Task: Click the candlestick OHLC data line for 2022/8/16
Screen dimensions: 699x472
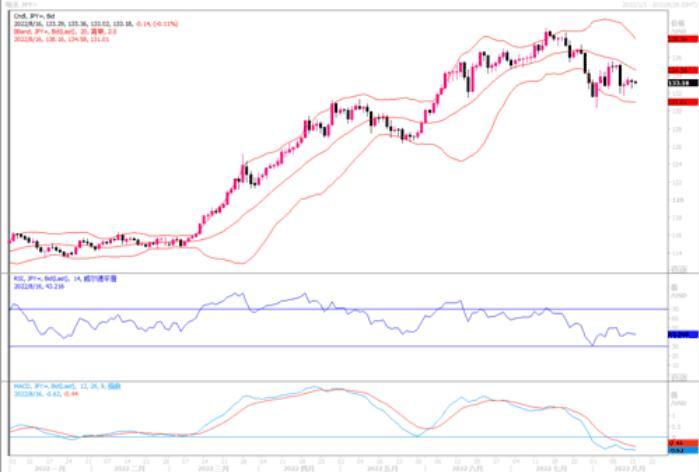Action: pyautogui.click(x=70, y=24)
